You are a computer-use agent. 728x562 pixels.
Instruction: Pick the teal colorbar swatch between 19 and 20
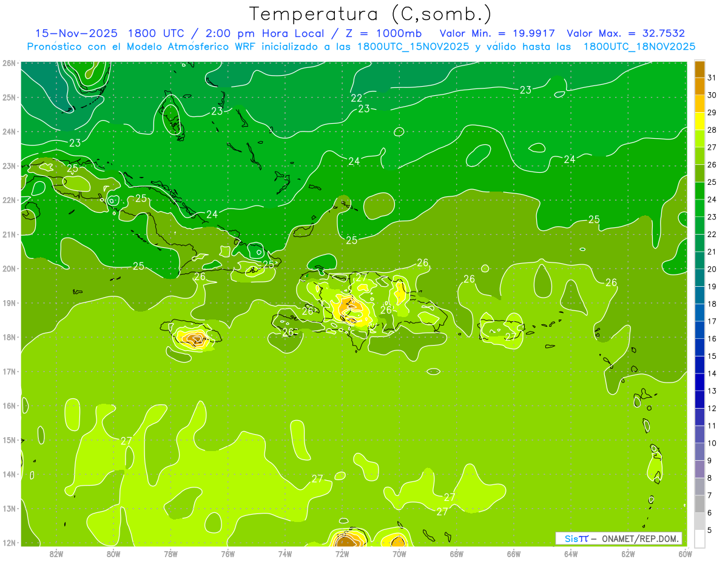click(699, 278)
